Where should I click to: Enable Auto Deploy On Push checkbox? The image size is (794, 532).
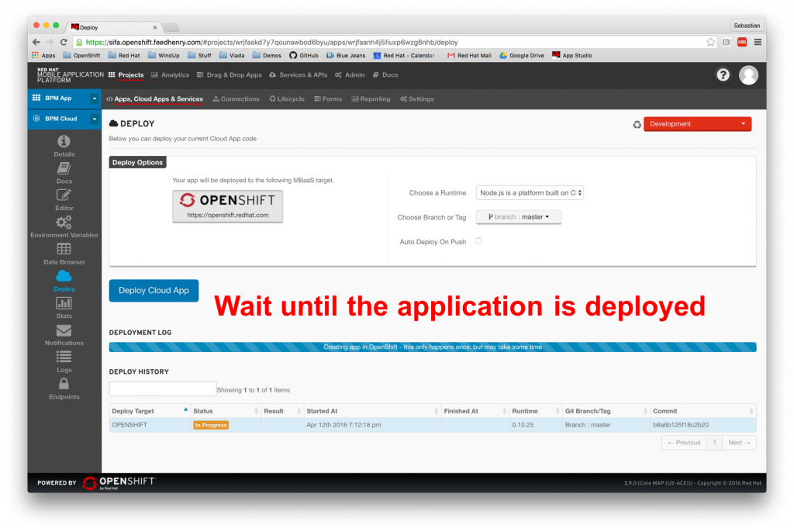(478, 241)
